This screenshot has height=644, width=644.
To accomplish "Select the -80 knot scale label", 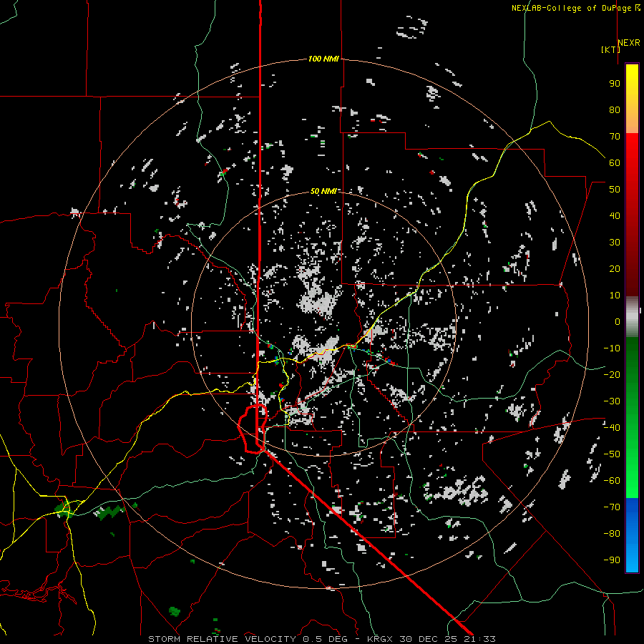I will [x=612, y=534].
